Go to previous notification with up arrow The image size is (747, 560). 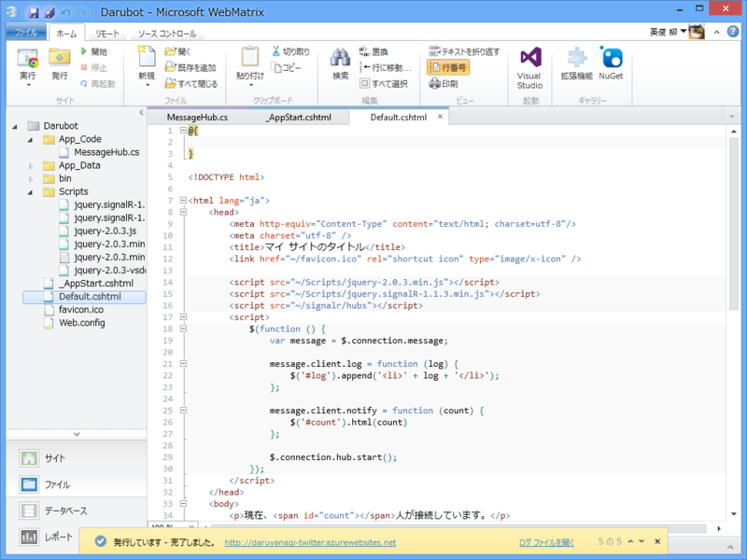click(630, 541)
